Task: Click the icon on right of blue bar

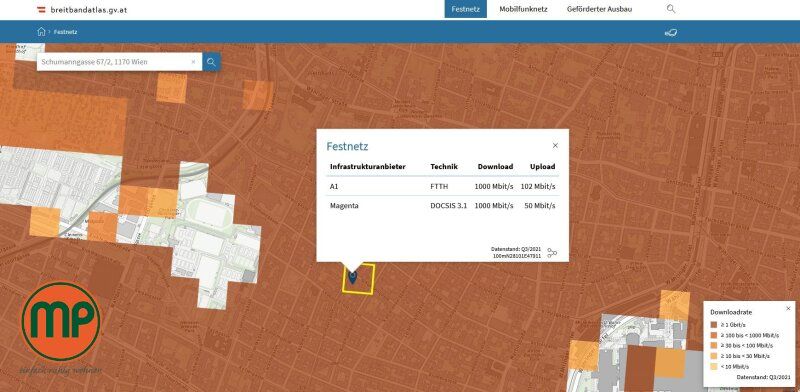Action: (x=670, y=33)
